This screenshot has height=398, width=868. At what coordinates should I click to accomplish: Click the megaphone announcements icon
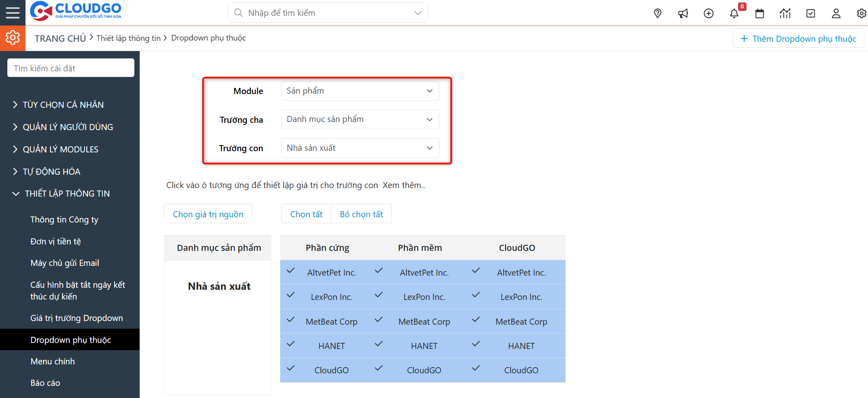tap(683, 13)
